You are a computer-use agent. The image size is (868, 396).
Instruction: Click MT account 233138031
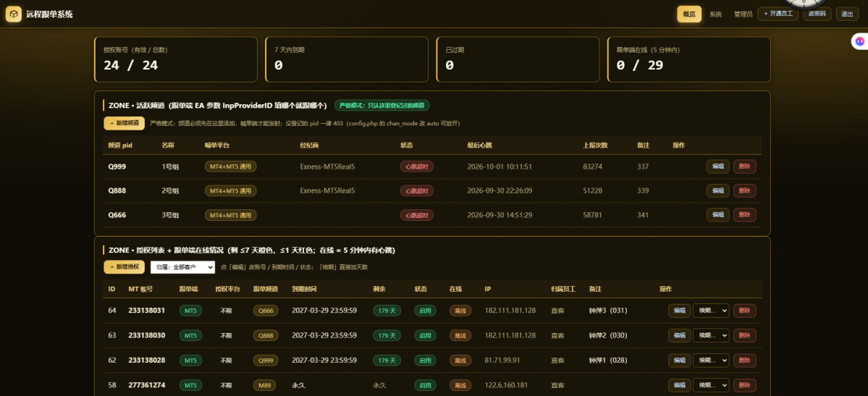pyautogui.click(x=147, y=311)
